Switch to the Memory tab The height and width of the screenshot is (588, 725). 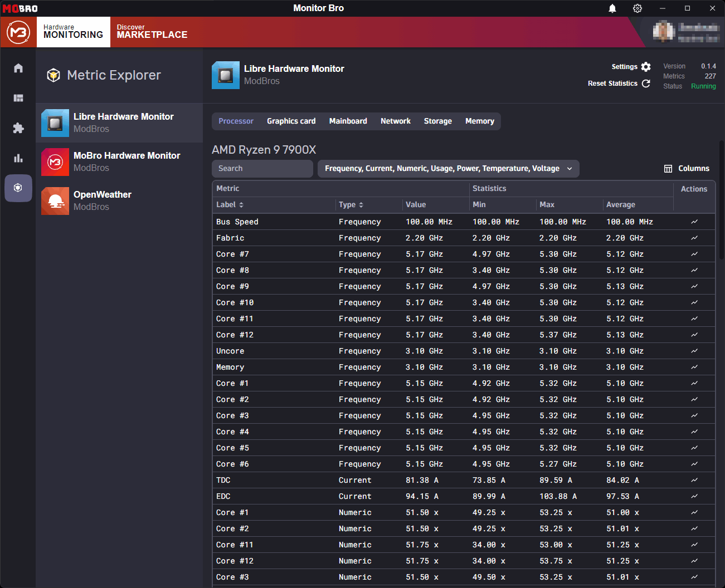pos(480,121)
